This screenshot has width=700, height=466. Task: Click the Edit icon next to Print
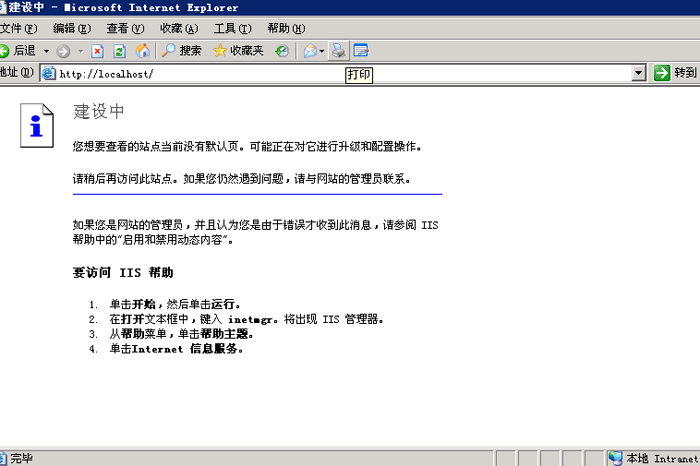361,50
